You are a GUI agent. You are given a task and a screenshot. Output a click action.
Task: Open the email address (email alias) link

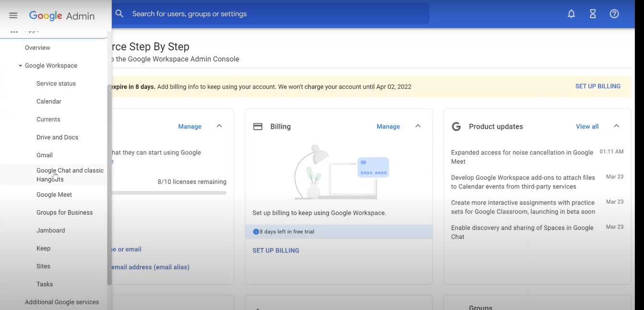pos(151,267)
